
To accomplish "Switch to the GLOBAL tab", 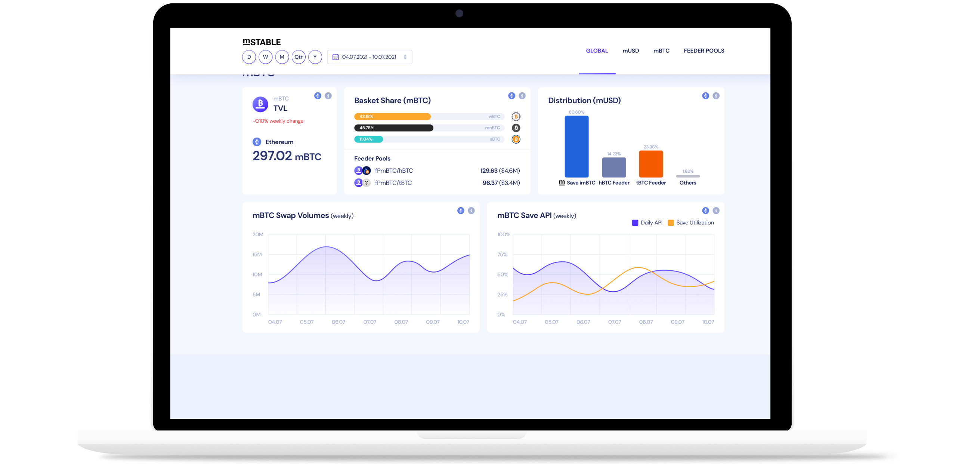I will pyautogui.click(x=597, y=50).
